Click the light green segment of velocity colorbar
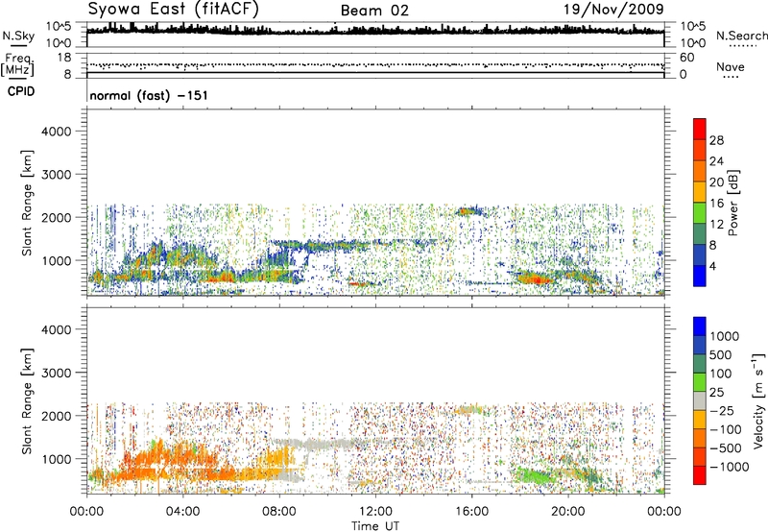 700,382
